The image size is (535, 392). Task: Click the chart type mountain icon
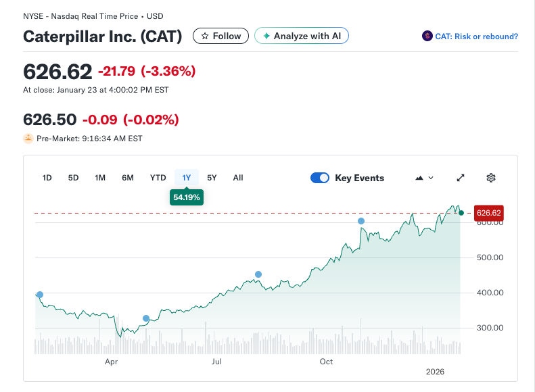pos(419,178)
